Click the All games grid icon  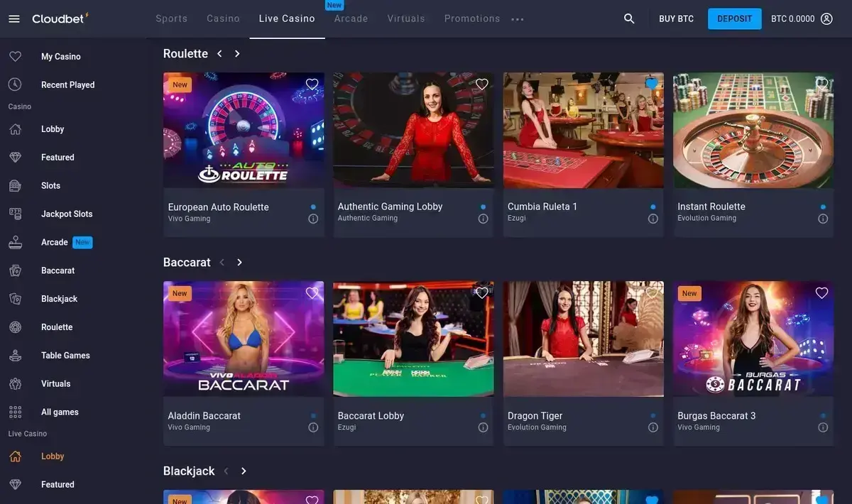[x=15, y=412]
